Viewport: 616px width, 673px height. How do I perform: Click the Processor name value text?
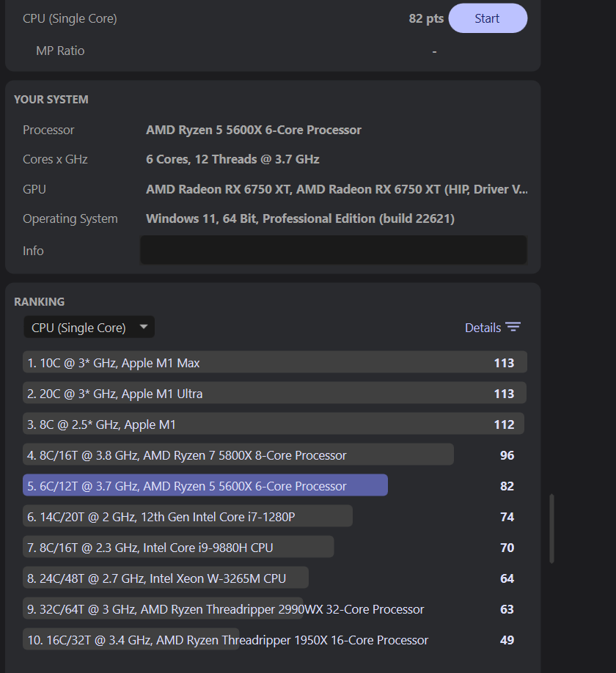[x=254, y=130]
